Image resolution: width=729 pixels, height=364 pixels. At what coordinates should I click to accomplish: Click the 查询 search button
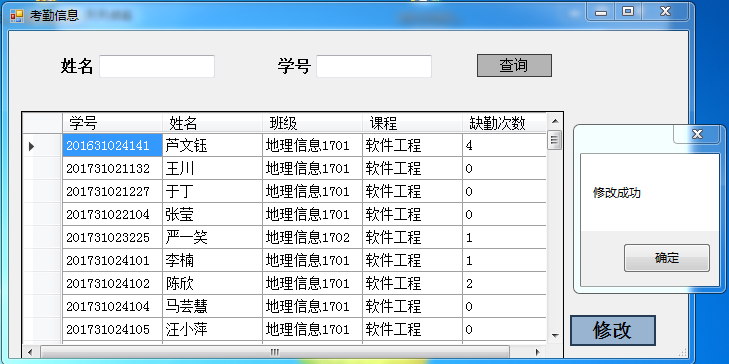pyautogui.click(x=514, y=66)
